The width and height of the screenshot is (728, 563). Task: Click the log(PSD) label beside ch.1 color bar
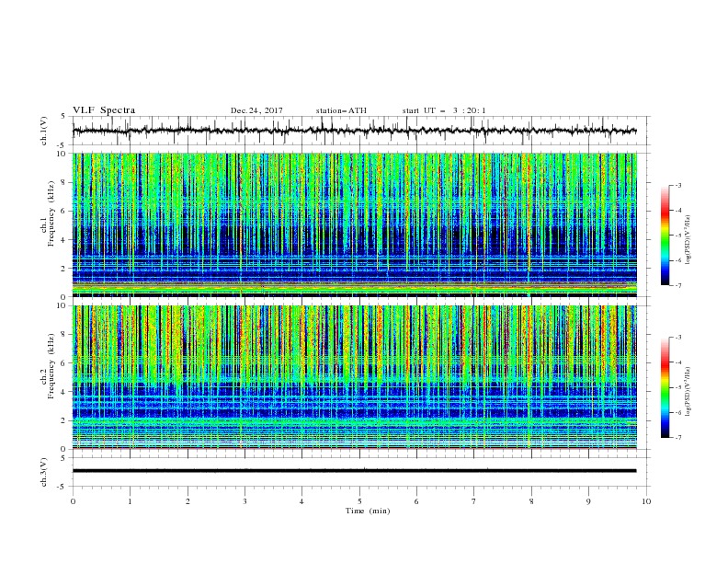[688, 240]
